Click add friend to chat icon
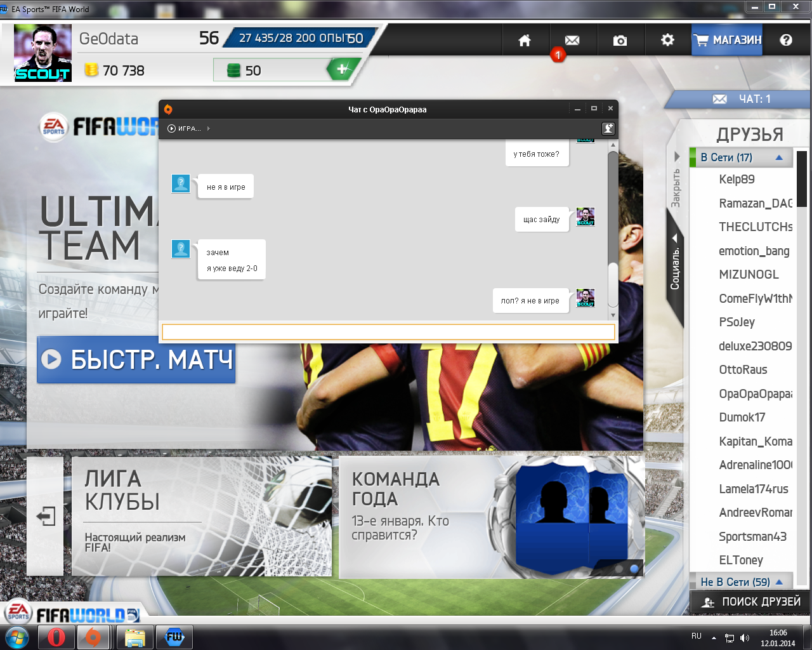 point(608,129)
